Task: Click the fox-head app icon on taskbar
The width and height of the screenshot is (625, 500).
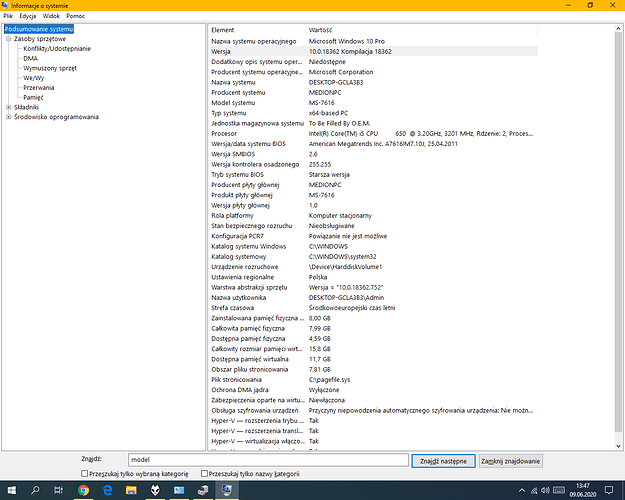Action: point(155,490)
